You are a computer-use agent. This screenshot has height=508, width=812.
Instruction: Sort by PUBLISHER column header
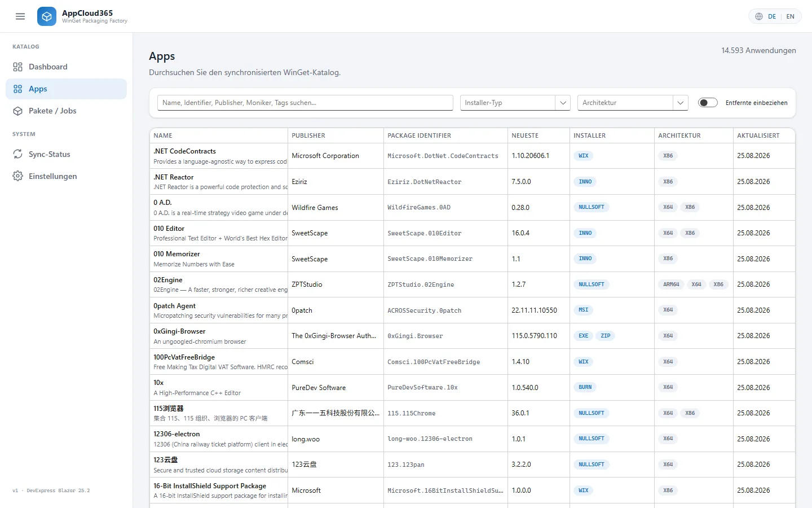tap(336, 135)
